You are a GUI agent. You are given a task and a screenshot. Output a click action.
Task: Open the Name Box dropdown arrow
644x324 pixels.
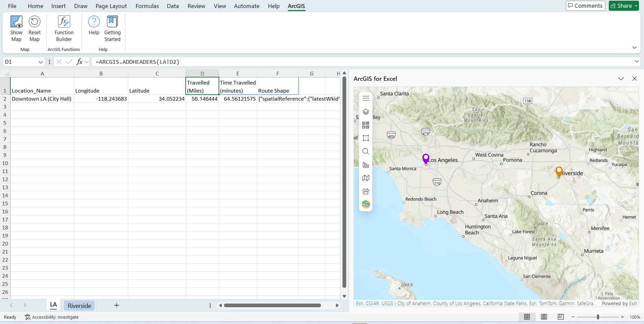[41, 62]
